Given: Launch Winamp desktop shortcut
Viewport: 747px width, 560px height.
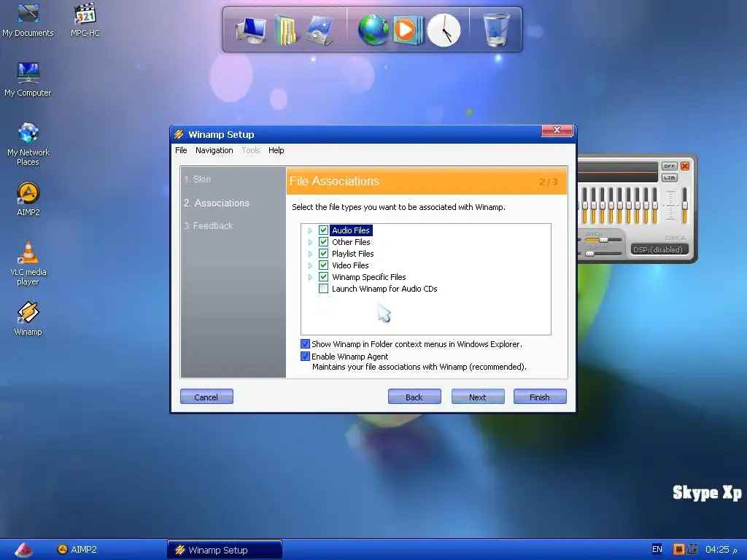Looking at the screenshot, I should pos(28,319).
